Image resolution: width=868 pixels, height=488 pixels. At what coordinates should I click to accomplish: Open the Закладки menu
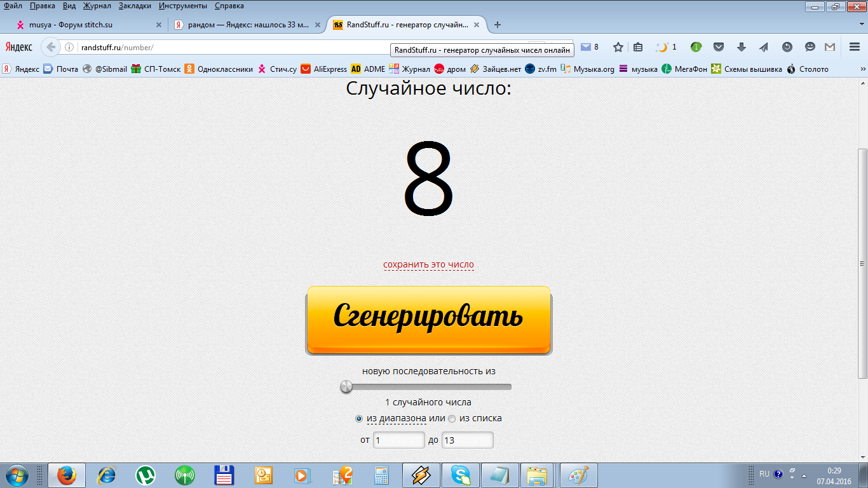[x=135, y=6]
